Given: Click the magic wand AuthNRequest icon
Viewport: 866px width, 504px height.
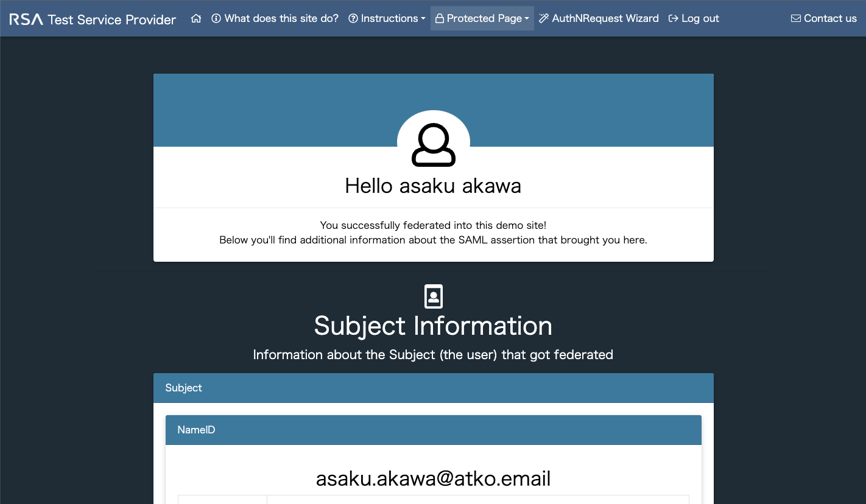Looking at the screenshot, I should pyautogui.click(x=544, y=18).
